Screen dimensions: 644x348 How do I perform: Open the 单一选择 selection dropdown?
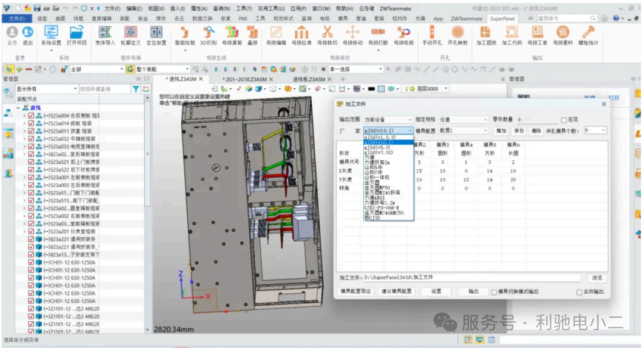(355, 69)
